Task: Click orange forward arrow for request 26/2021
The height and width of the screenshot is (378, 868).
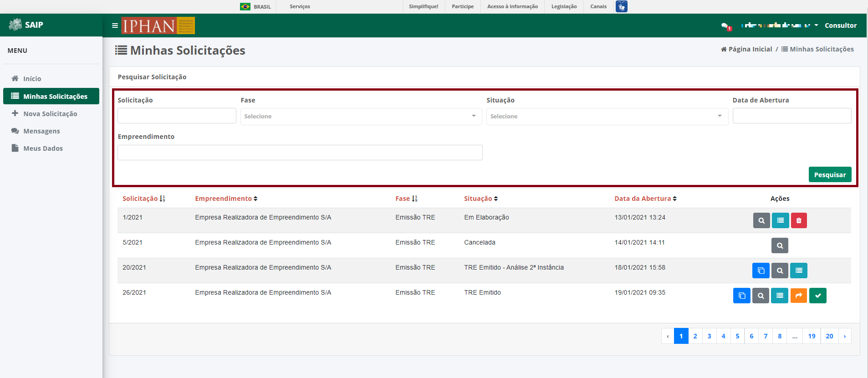Action: coord(798,296)
